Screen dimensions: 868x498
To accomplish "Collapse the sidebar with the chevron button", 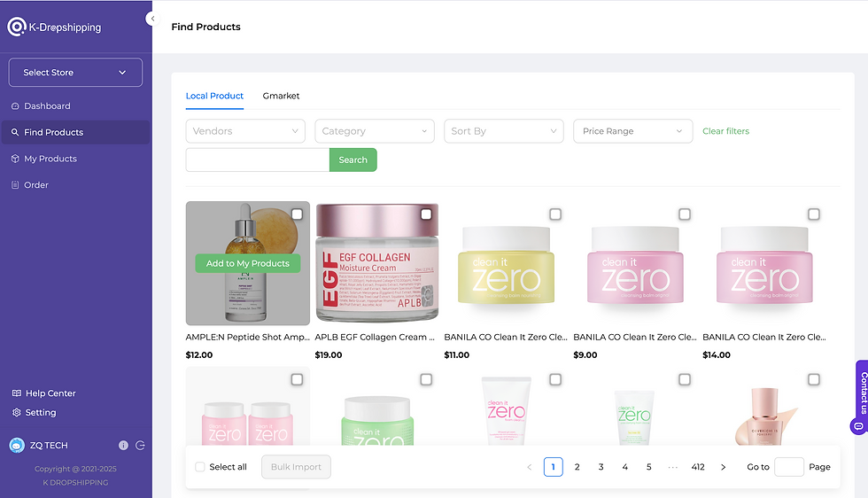I will tap(152, 19).
